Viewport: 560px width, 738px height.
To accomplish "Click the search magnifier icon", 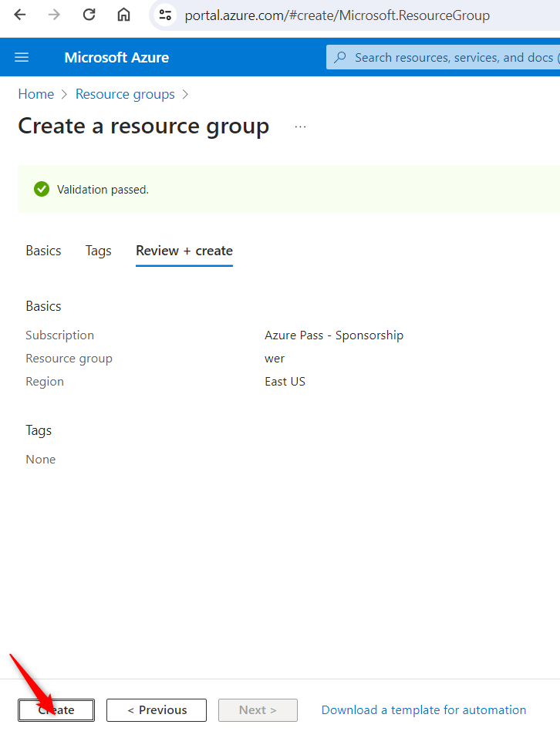I will click(340, 57).
